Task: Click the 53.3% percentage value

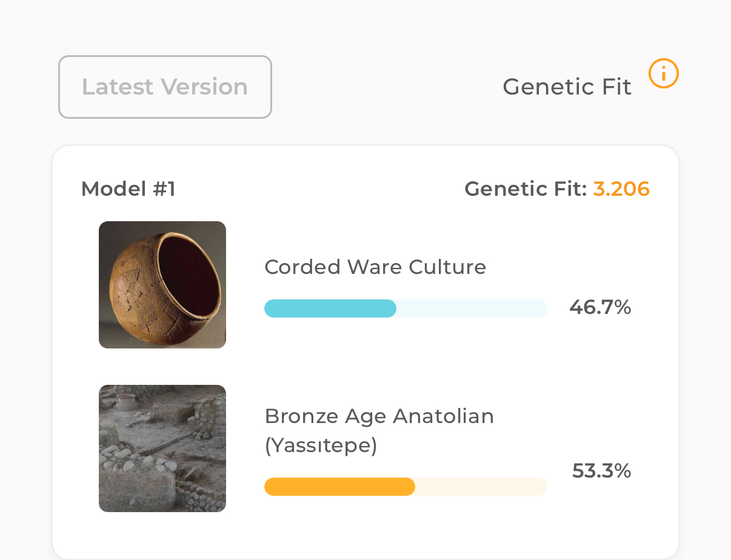Action: point(601,471)
